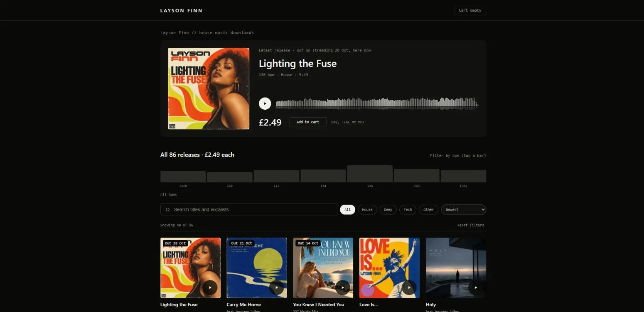
Task: Open Carry Me Home album thumbnail
Action: (x=257, y=268)
